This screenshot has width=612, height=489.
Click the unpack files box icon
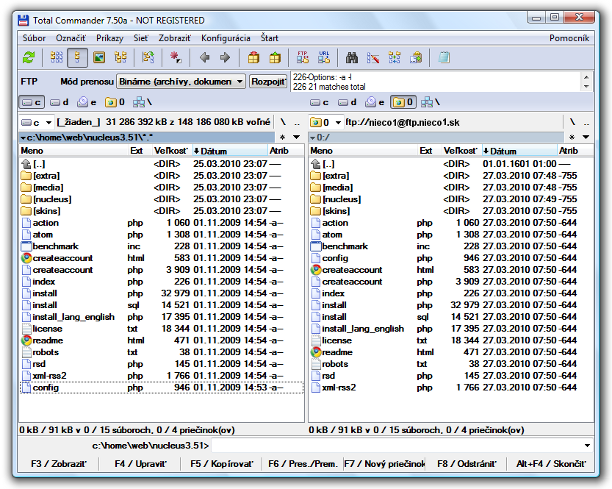click(275, 58)
